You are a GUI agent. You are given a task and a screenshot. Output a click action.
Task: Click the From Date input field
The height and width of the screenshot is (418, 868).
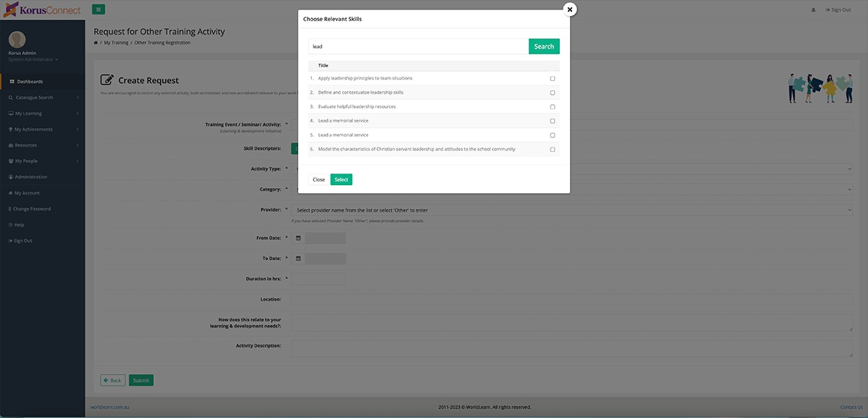coord(325,238)
